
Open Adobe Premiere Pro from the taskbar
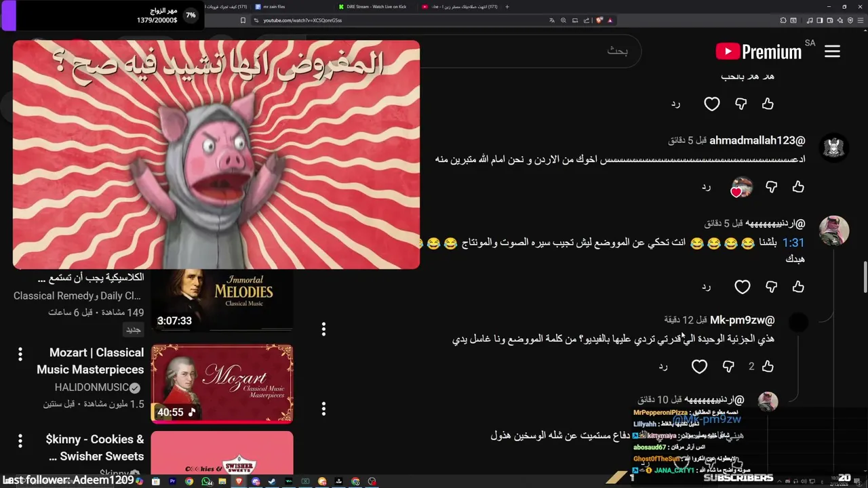[172, 481]
